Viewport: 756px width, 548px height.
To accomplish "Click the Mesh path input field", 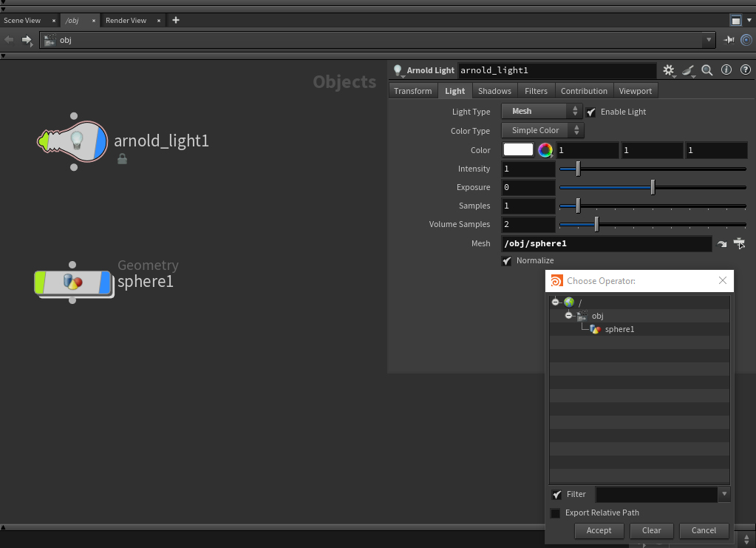I will click(x=607, y=243).
